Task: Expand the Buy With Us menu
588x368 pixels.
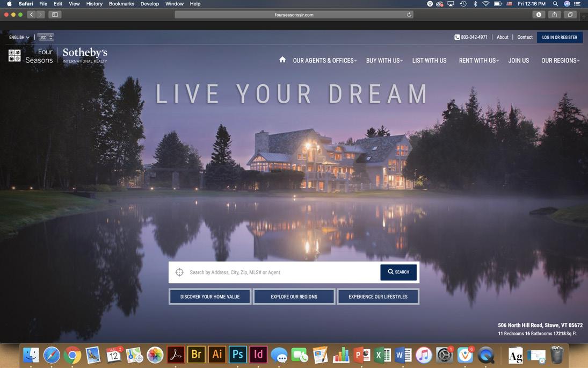Action: (x=384, y=60)
